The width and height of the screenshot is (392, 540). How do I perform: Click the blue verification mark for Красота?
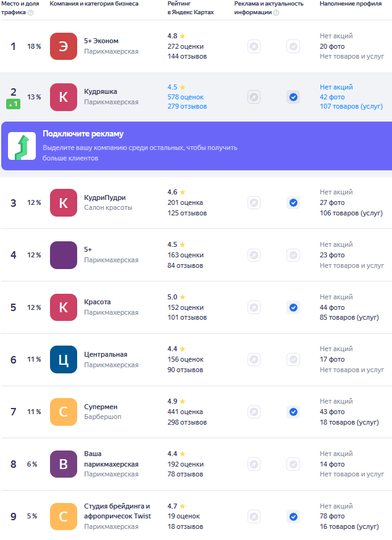tap(293, 307)
